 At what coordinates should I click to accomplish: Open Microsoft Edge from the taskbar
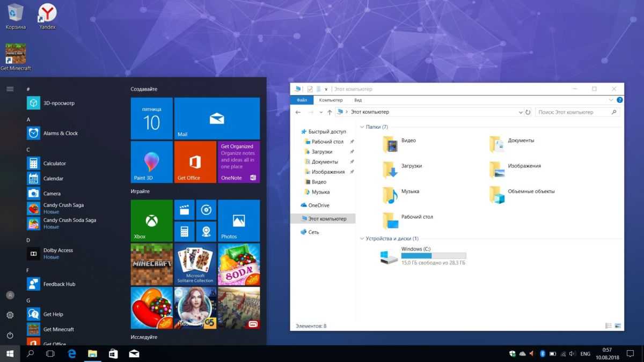click(x=72, y=353)
